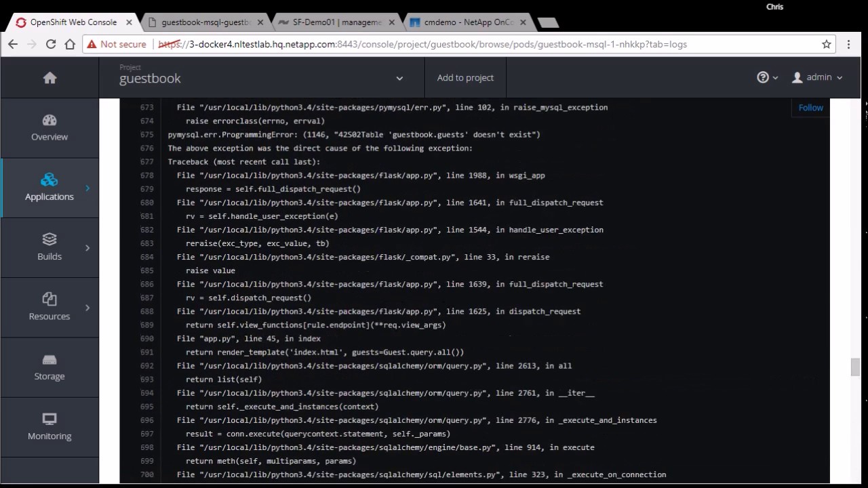Screen dimensions: 868x488
Task: Open the Resources sidebar menu
Action: coord(50,308)
